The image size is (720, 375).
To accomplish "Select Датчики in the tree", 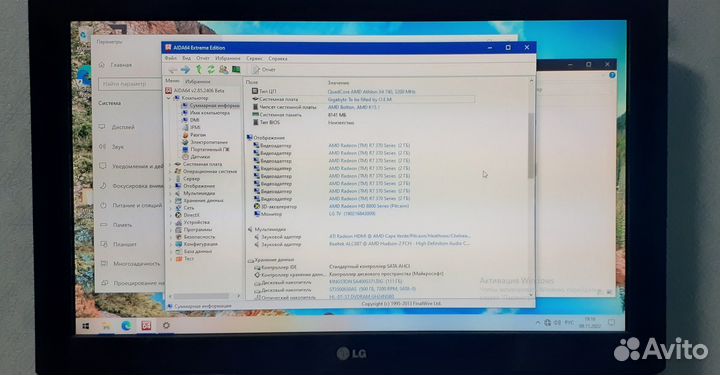I will [200, 157].
